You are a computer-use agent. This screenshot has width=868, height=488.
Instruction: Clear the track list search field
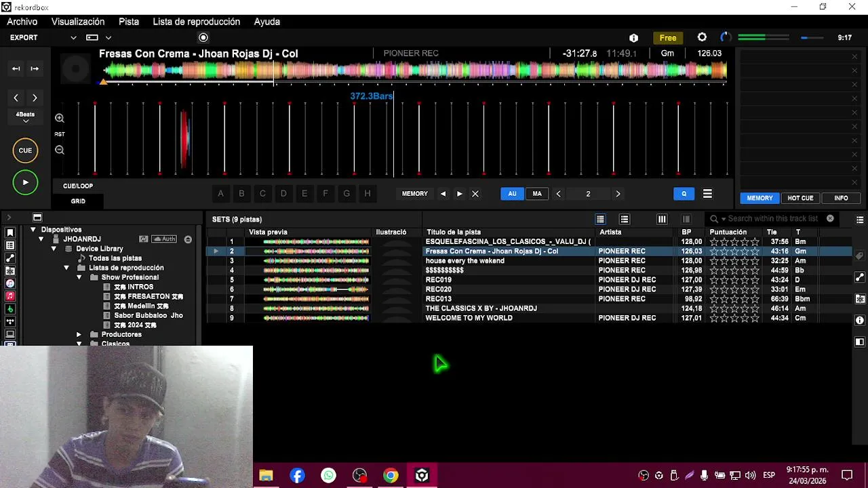(x=830, y=218)
